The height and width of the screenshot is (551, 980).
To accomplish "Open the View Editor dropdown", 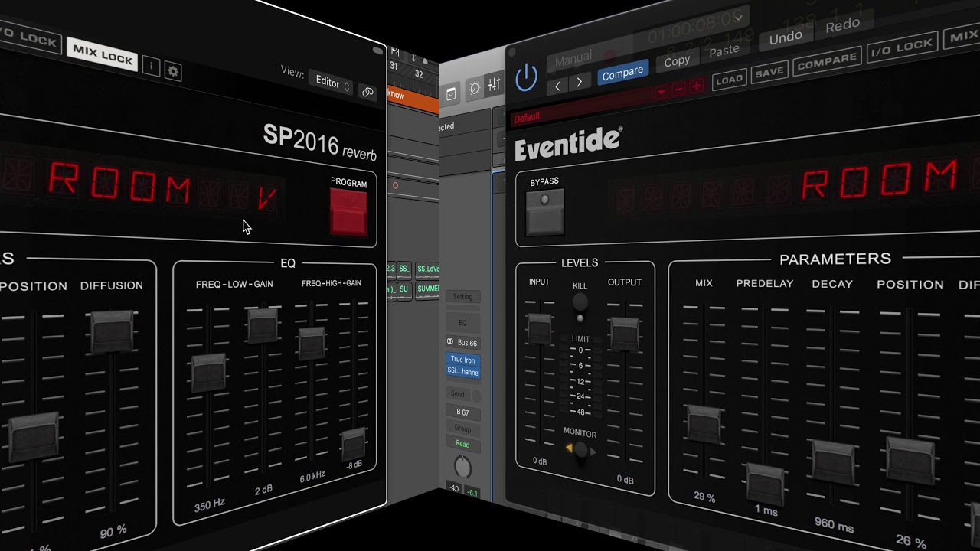I will [x=332, y=83].
